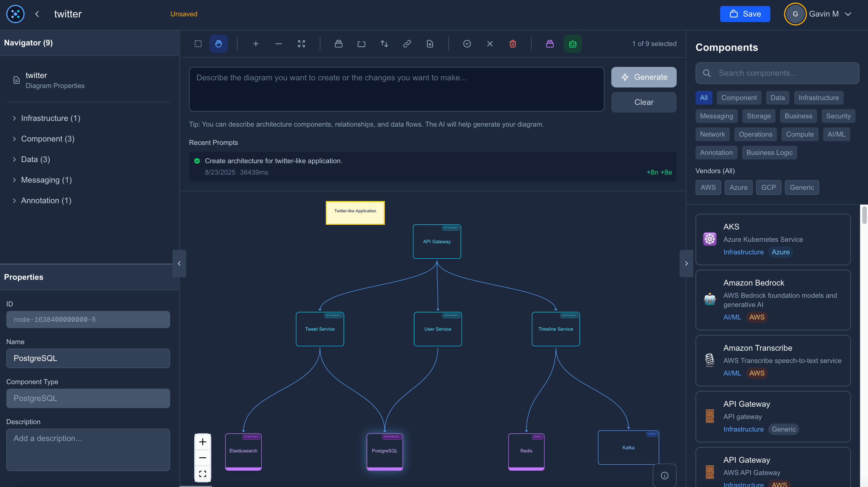Delete selection using the trash icon
Viewport: 868px width, 487px height.
click(x=513, y=43)
